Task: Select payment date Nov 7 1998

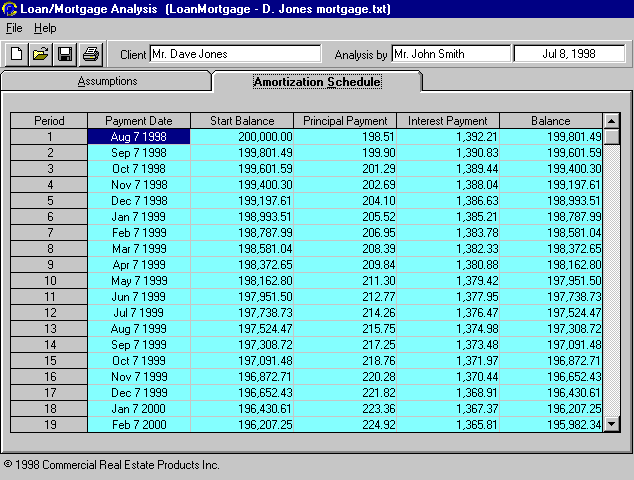Action: coord(139,185)
